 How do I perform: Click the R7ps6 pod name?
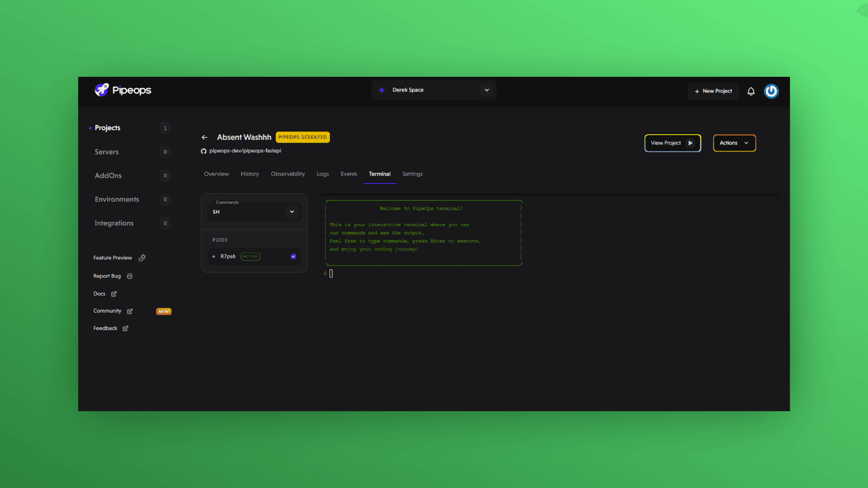coord(228,257)
